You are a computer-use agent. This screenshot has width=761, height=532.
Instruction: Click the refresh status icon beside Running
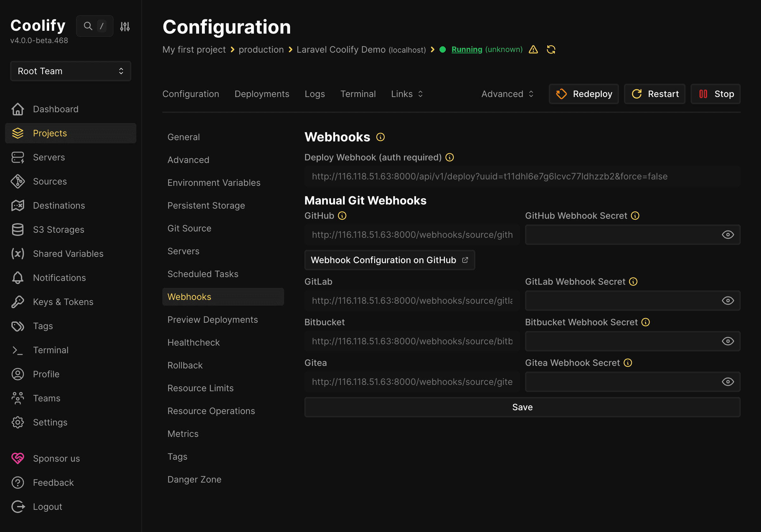(x=551, y=49)
